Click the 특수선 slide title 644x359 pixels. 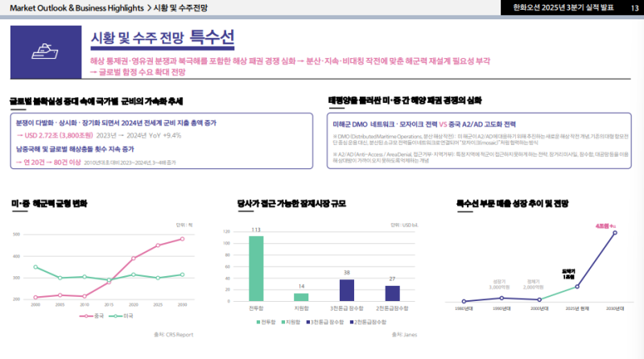pos(212,36)
